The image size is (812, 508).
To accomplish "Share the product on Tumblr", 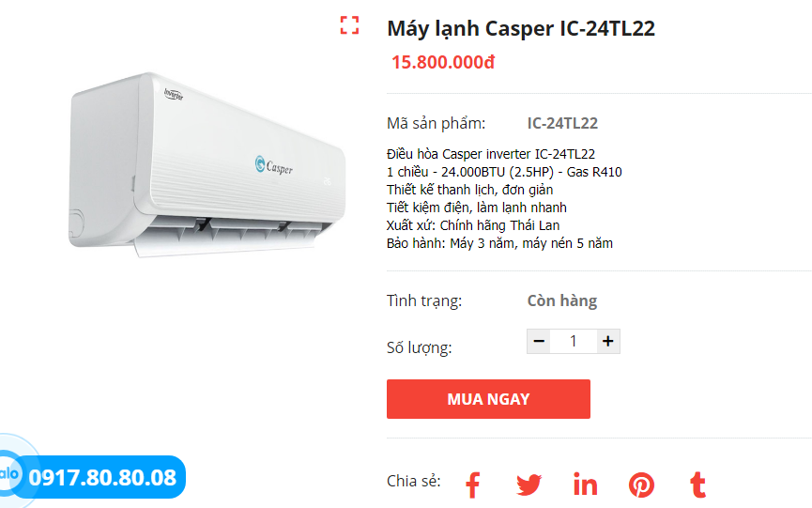I will point(697,485).
